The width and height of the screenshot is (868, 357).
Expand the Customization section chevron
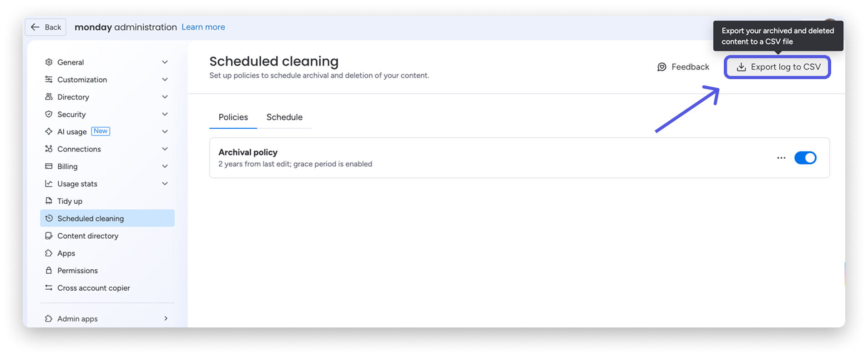click(165, 80)
